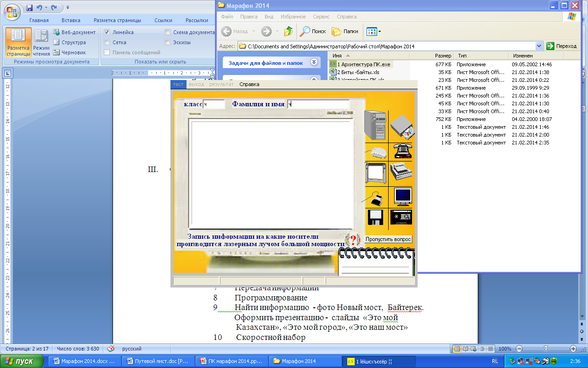
Task: Sort files by the Имя column header
Action: (x=369, y=56)
